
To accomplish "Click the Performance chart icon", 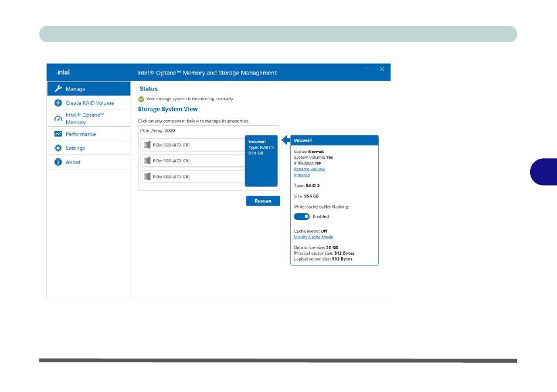I will pos(58,134).
